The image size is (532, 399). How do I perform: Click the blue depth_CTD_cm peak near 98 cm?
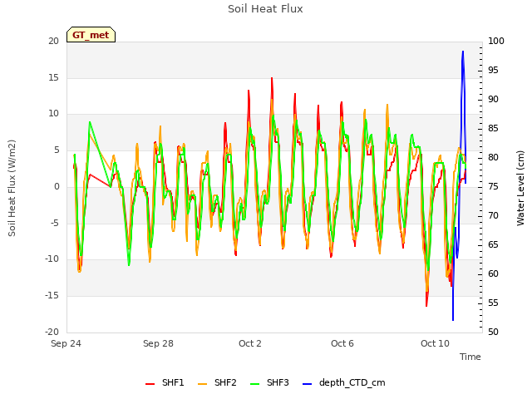(463, 52)
